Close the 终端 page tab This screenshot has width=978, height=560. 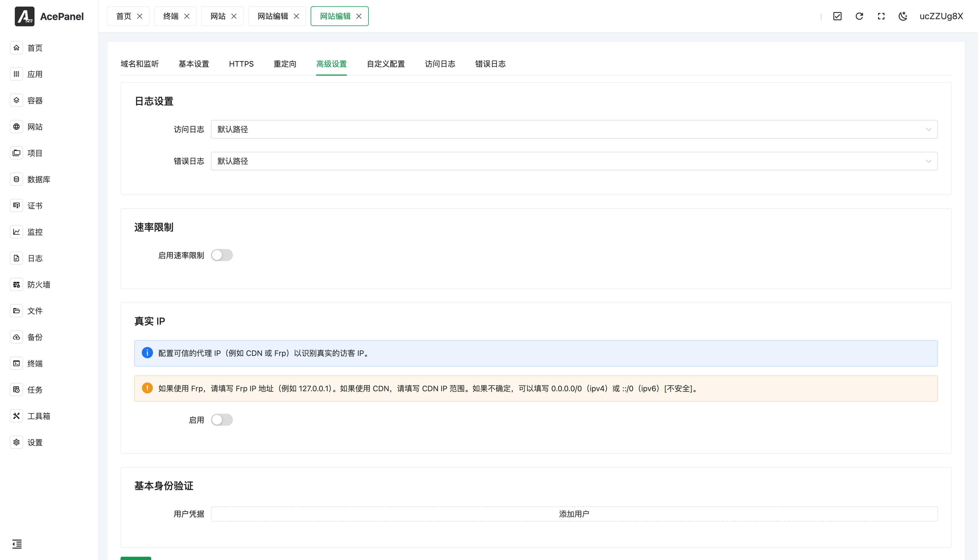coord(187,16)
